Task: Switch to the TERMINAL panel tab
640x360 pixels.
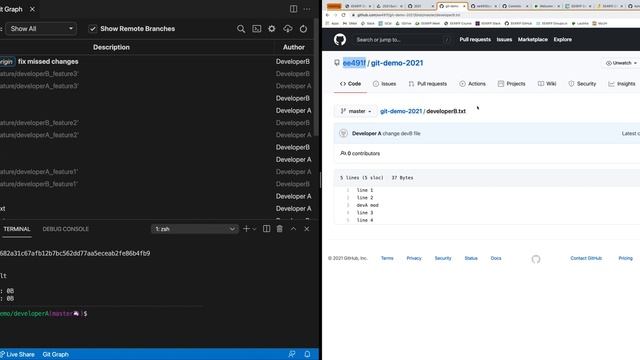Action: [17, 229]
